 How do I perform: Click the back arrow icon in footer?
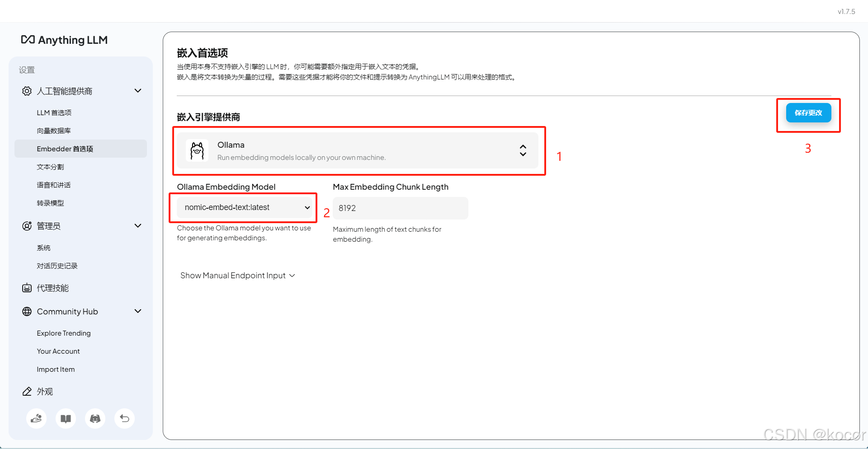coord(124,419)
